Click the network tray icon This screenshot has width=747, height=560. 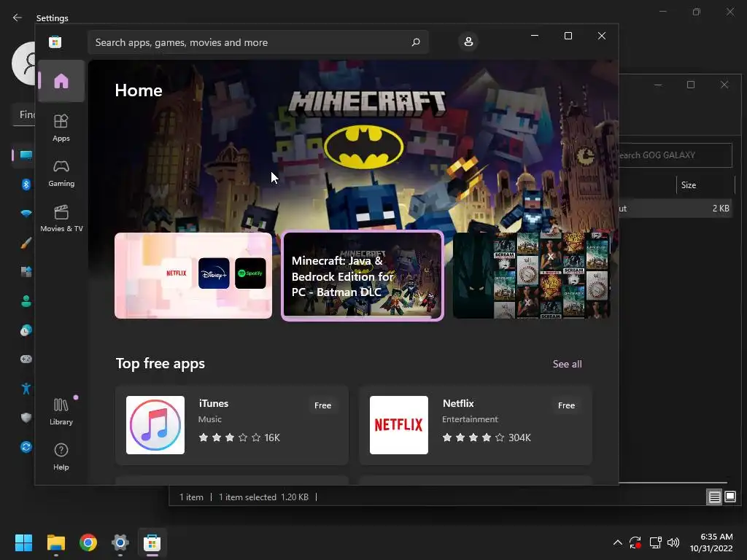point(656,542)
